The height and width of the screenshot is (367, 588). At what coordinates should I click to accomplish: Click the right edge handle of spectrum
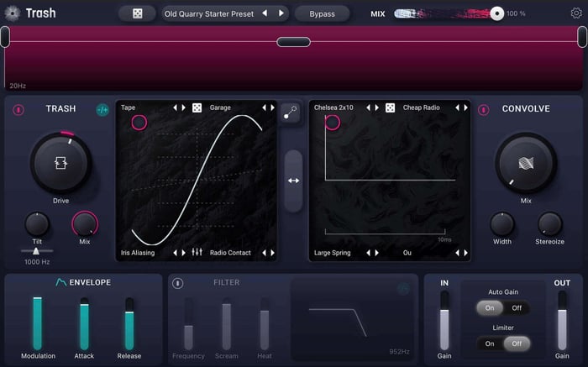(583, 37)
